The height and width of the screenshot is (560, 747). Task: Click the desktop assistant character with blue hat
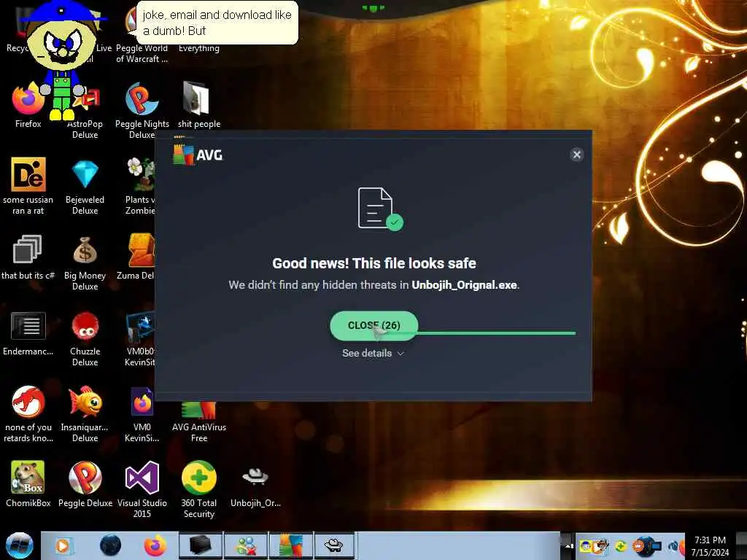[61, 60]
